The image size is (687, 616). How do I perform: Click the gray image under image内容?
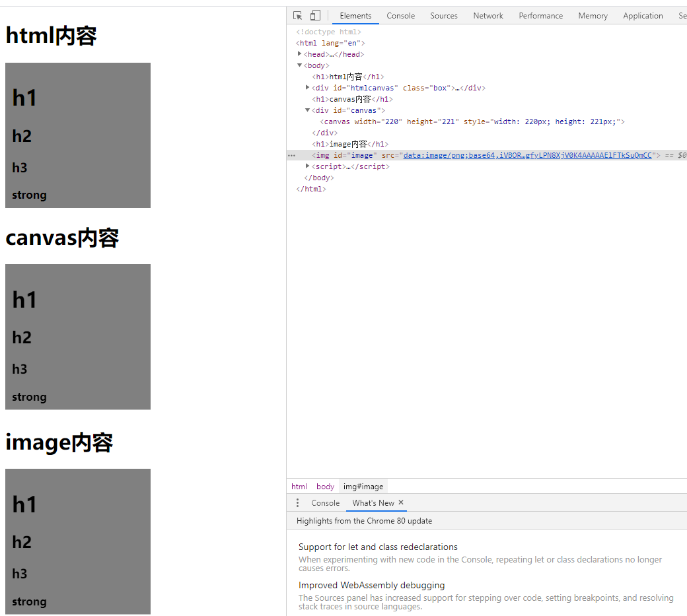point(78,541)
